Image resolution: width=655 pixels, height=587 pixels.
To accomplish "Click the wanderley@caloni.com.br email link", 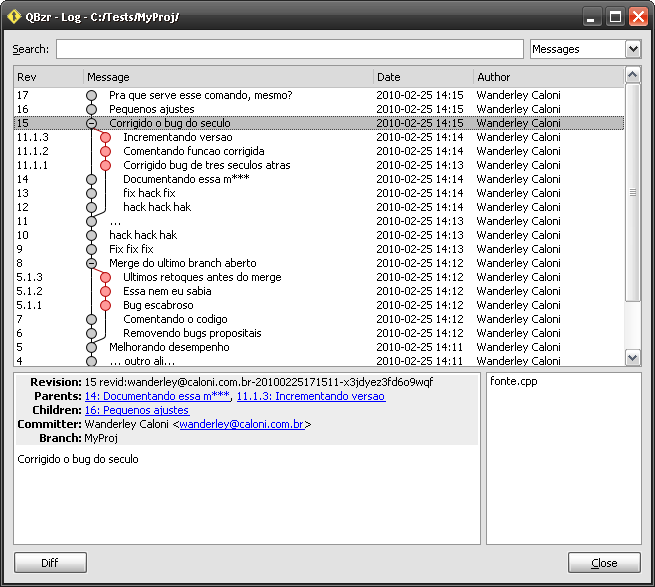I will click(x=241, y=424).
